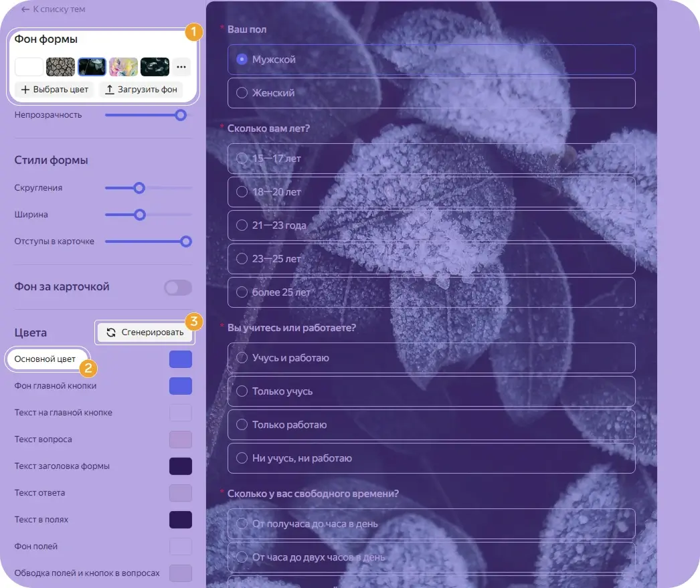Select the '21—23 года' age option
The width and height of the screenshot is (700, 588).
click(x=431, y=225)
